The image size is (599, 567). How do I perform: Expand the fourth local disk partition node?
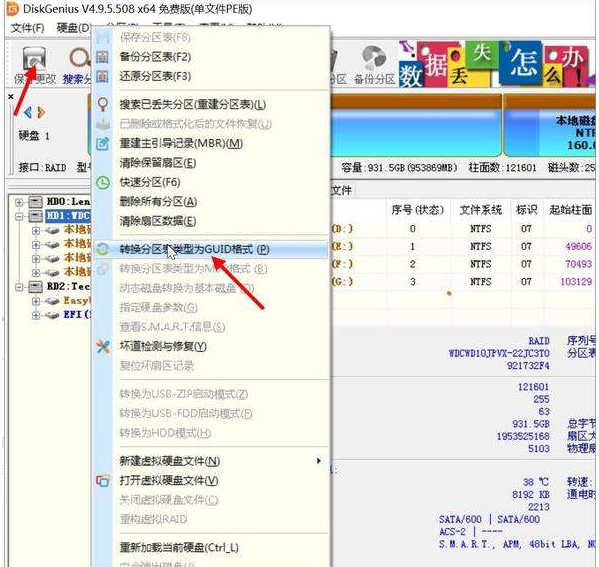[36, 272]
